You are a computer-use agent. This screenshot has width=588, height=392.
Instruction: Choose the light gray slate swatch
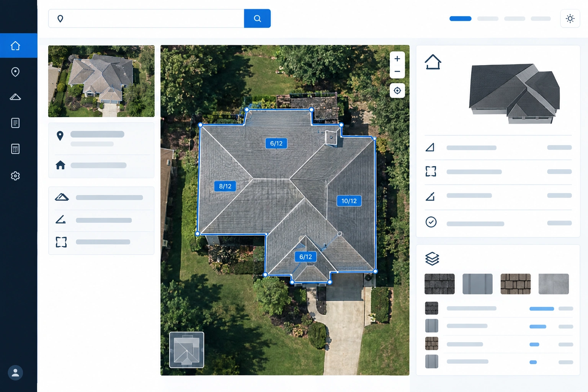coord(554,284)
